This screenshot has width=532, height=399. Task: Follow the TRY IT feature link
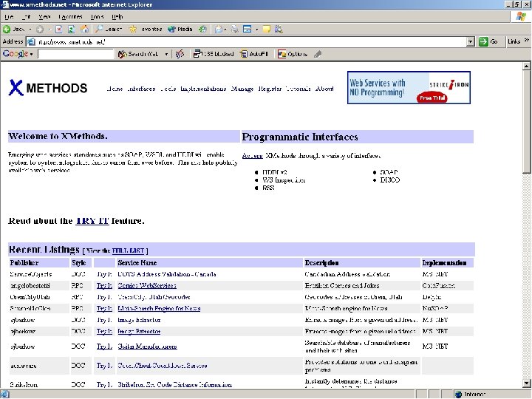click(x=92, y=221)
